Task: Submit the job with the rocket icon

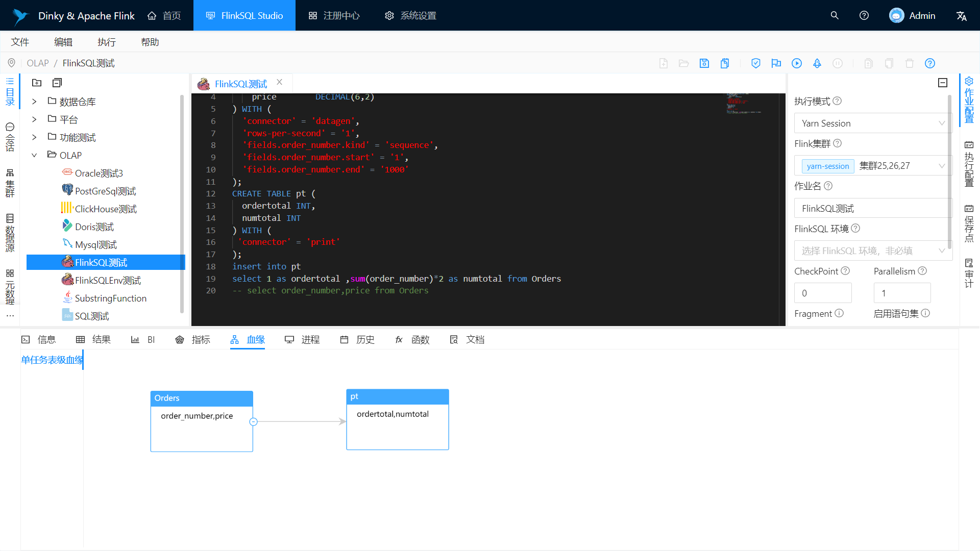Action: point(817,63)
